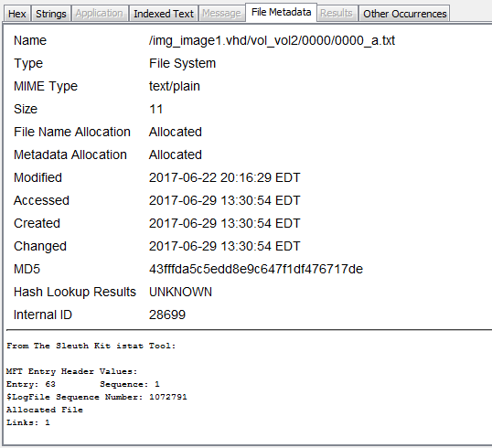Click the MFT Entry Header Values heading
Viewport: 492px width, 448px height.
pyautogui.click(x=72, y=371)
